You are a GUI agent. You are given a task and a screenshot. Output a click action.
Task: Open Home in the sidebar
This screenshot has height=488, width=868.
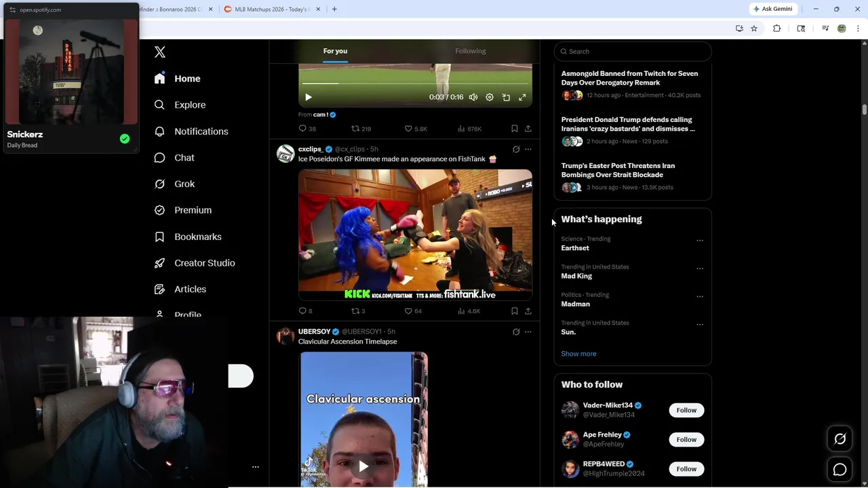pos(177,79)
